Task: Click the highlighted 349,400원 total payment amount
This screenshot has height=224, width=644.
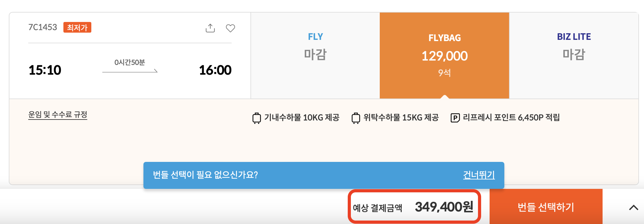Action: (x=444, y=207)
